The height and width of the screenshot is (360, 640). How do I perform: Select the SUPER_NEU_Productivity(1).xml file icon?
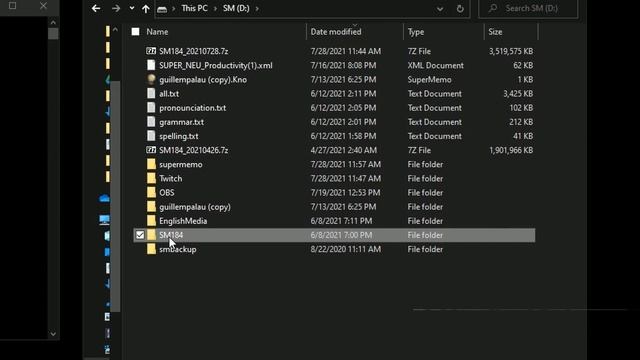(x=151, y=65)
